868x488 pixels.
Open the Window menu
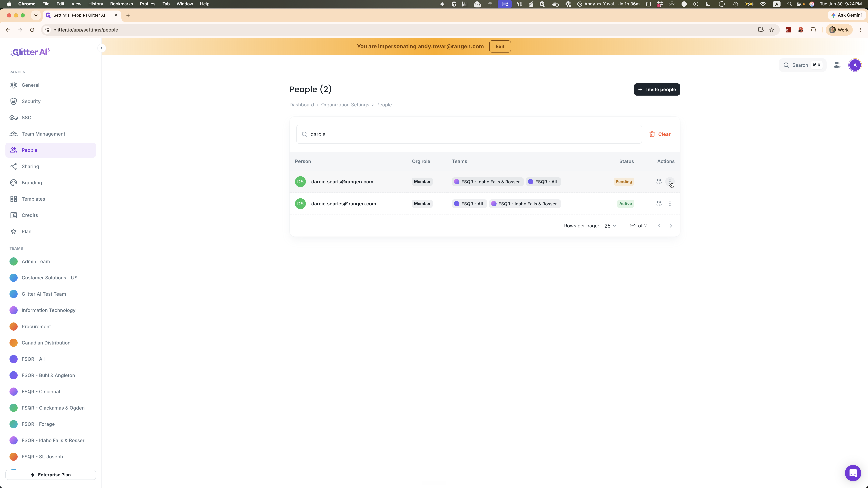click(x=185, y=4)
